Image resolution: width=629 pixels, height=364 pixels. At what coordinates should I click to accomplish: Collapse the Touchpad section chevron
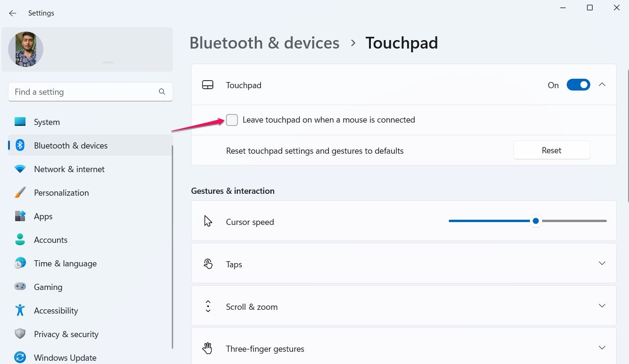point(602,85)
